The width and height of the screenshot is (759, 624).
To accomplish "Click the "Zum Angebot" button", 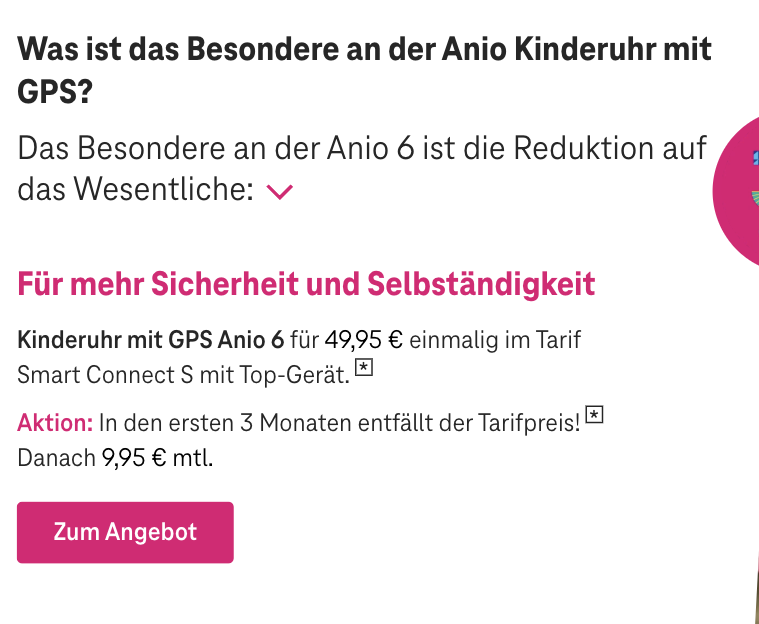I will pos(125,532).
